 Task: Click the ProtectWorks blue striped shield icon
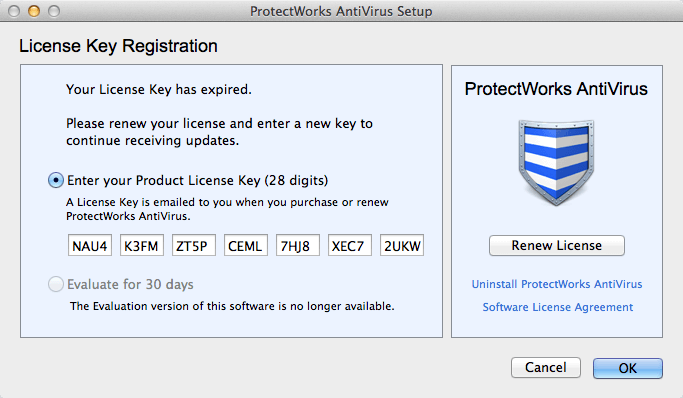coord(556,162)
